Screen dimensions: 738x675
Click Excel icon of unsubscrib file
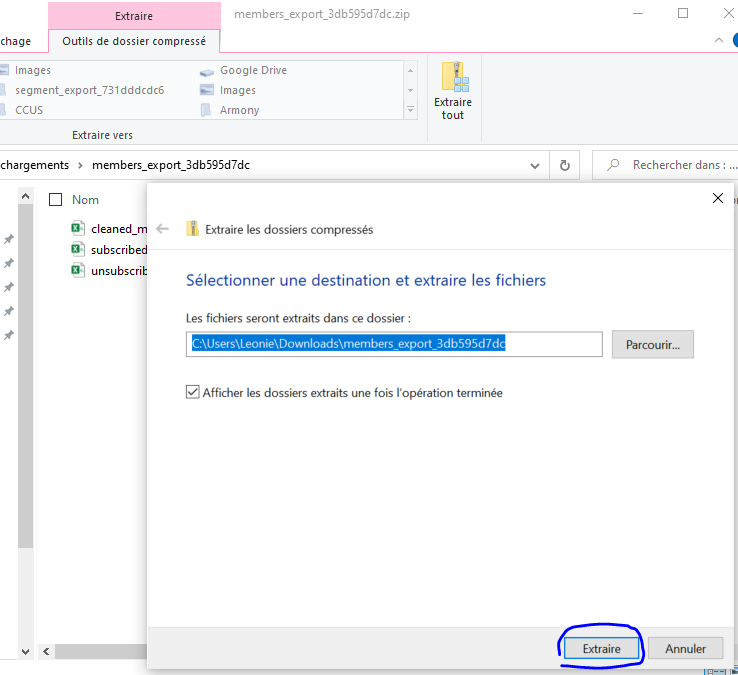click(x=78, y=270)
